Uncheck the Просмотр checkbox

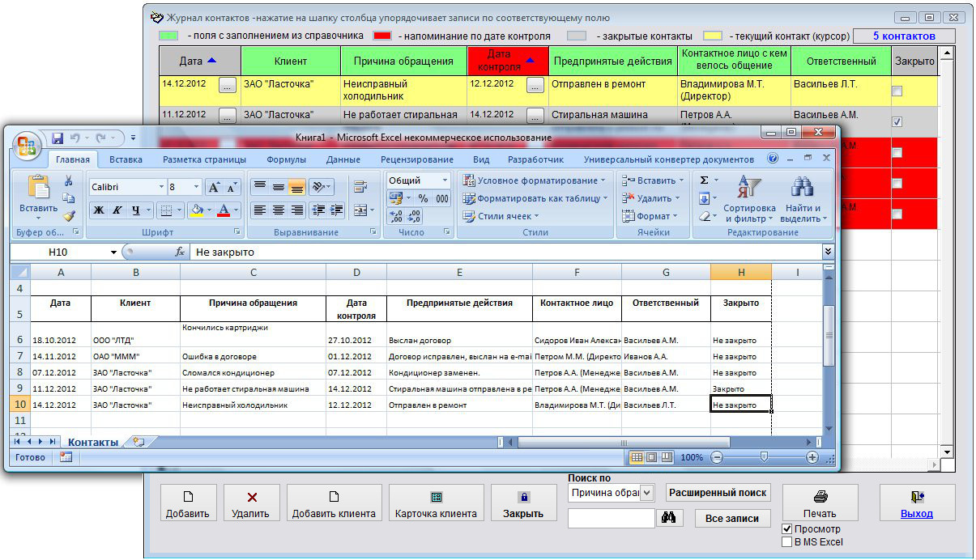786,529
